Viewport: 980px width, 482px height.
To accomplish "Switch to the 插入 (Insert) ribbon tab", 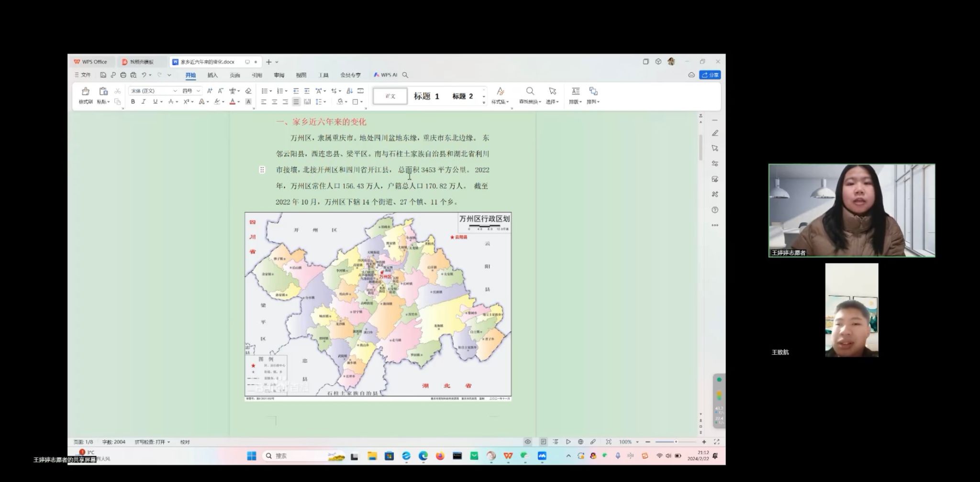I will pos(212,75).
